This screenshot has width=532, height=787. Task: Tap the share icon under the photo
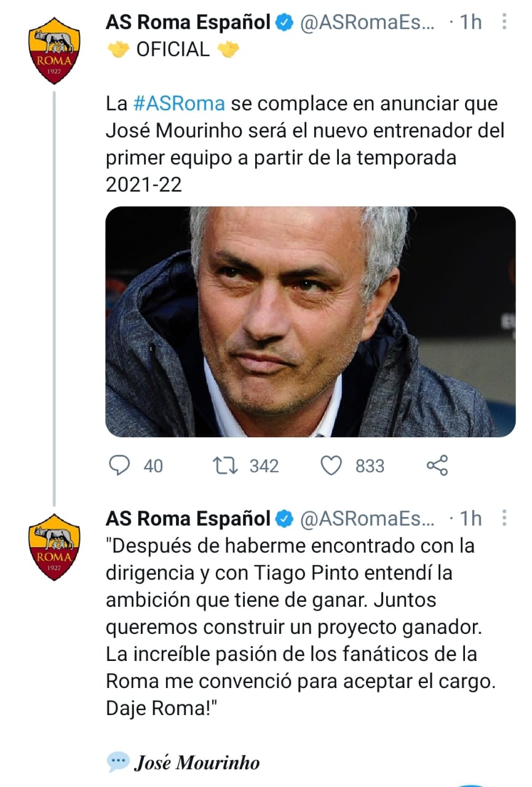(437, 465)
